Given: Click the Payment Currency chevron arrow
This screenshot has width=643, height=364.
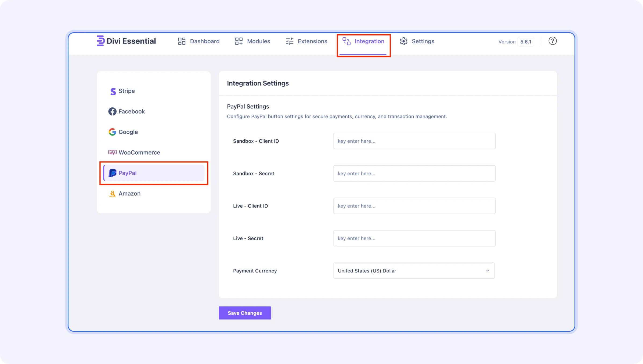Looking at the screenshot, I should coord(488,271).
